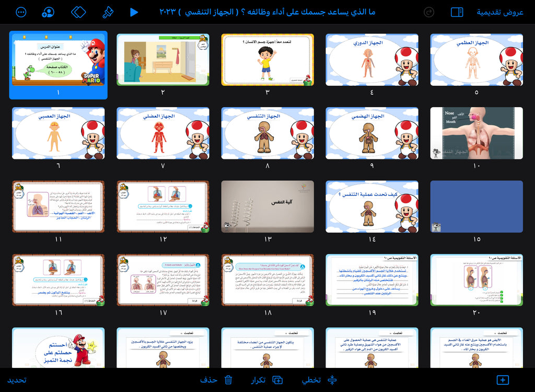The width and height of the screenshot is (535, 392).
Task: Open the Format paintbrush icon
Action: (108, 13)
